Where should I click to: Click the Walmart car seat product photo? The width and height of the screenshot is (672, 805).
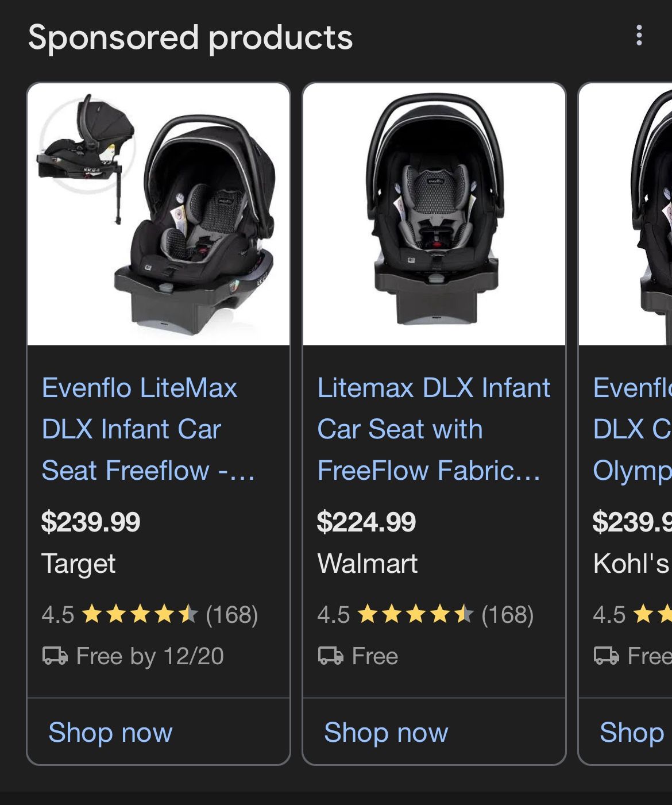coord(435,213)
